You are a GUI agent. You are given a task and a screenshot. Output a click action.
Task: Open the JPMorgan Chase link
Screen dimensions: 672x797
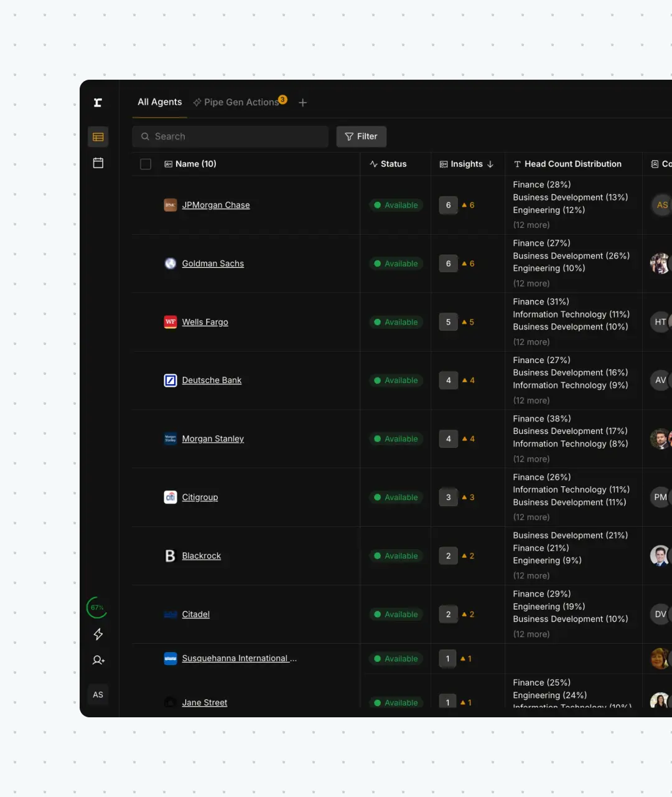pos(216,205)
